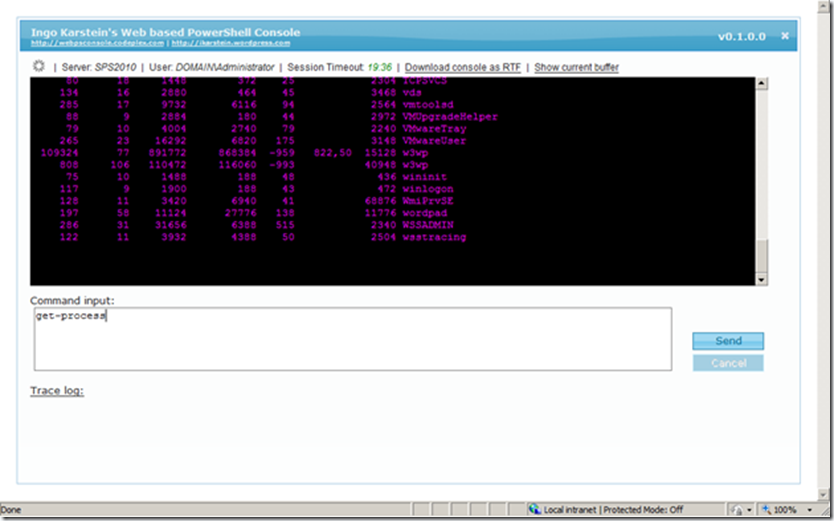The image size is (834, 521).
Task: Click the privacy/security status bar icon
Action: (737, 509)
